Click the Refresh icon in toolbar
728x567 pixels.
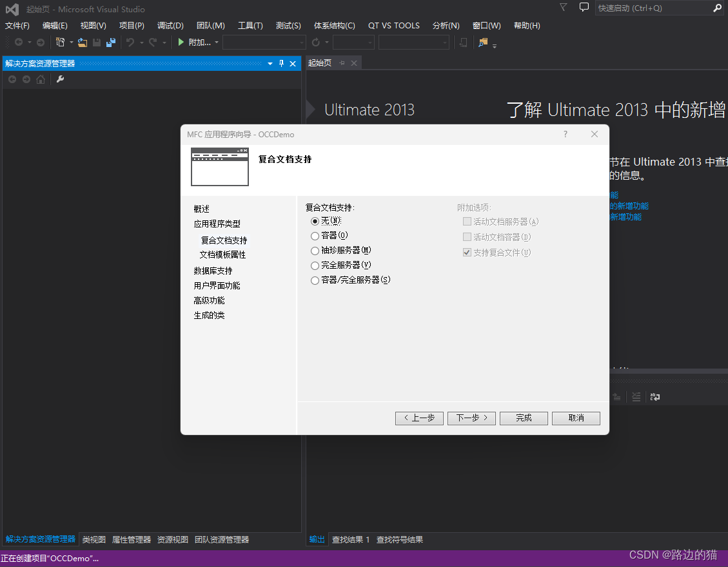pos(316,43)
